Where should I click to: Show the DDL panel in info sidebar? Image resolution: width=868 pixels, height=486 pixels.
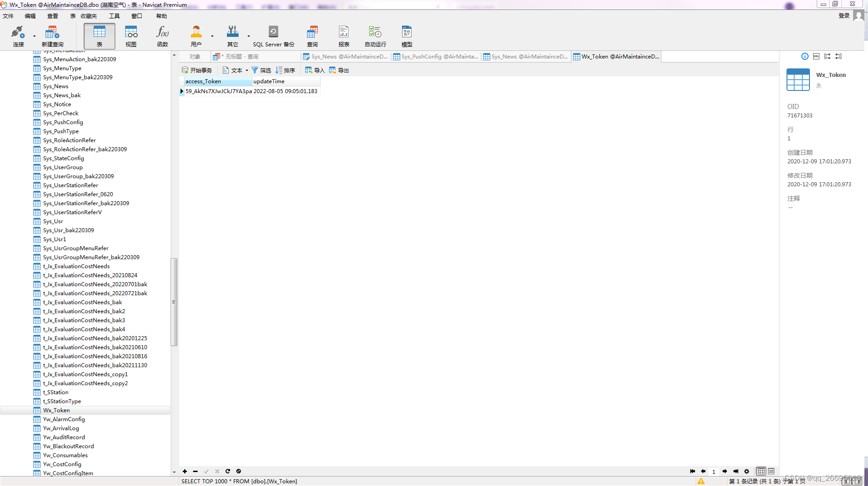pyautogui.click(x=816, y=56)
